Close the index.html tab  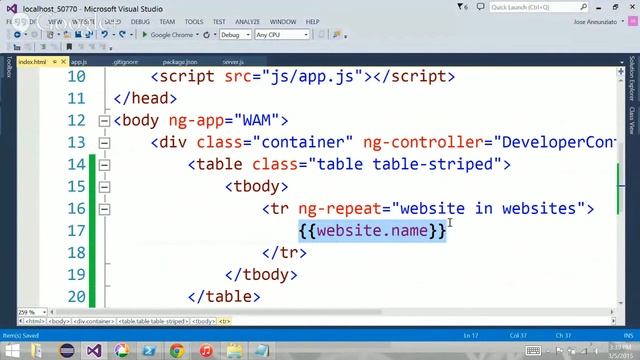click(63, 62)
